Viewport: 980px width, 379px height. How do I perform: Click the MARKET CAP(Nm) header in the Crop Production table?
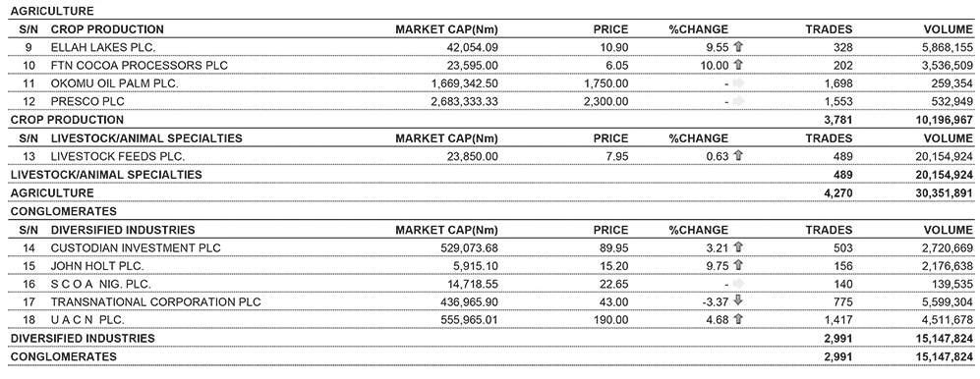click(447, 29)
